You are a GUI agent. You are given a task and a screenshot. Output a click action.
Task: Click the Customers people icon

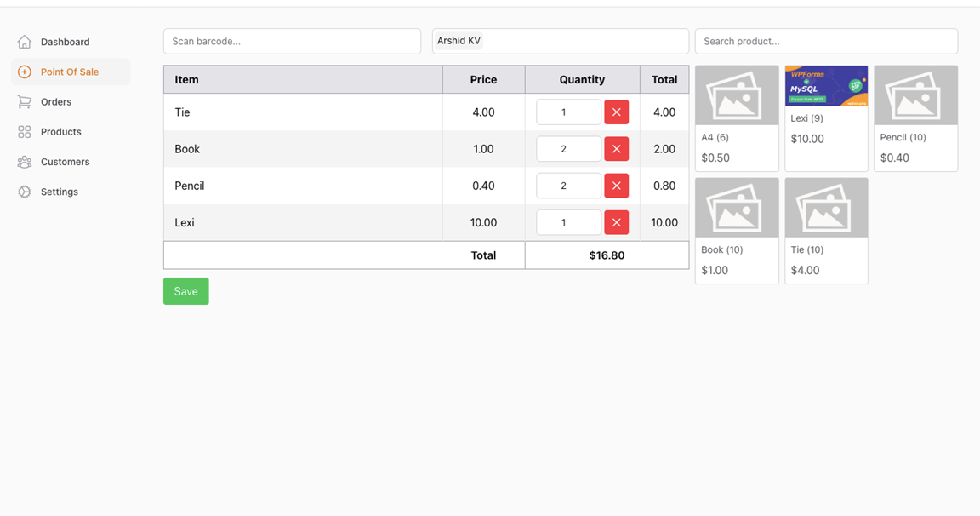(x=25, y=162)
